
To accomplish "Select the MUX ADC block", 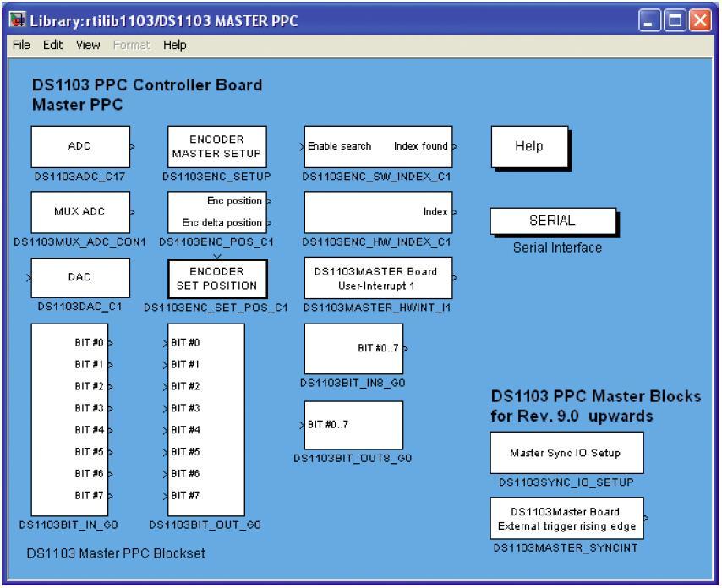I will [x=80, y=212].
